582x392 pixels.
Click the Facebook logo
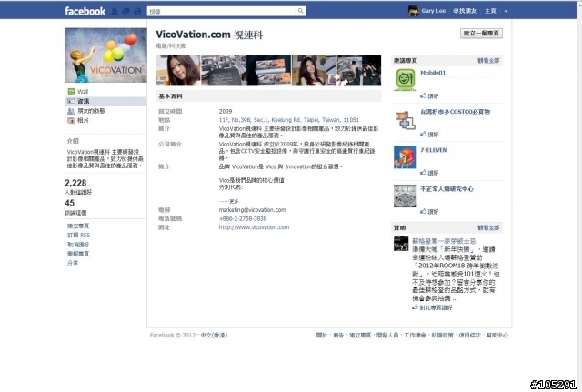point(85,11)
